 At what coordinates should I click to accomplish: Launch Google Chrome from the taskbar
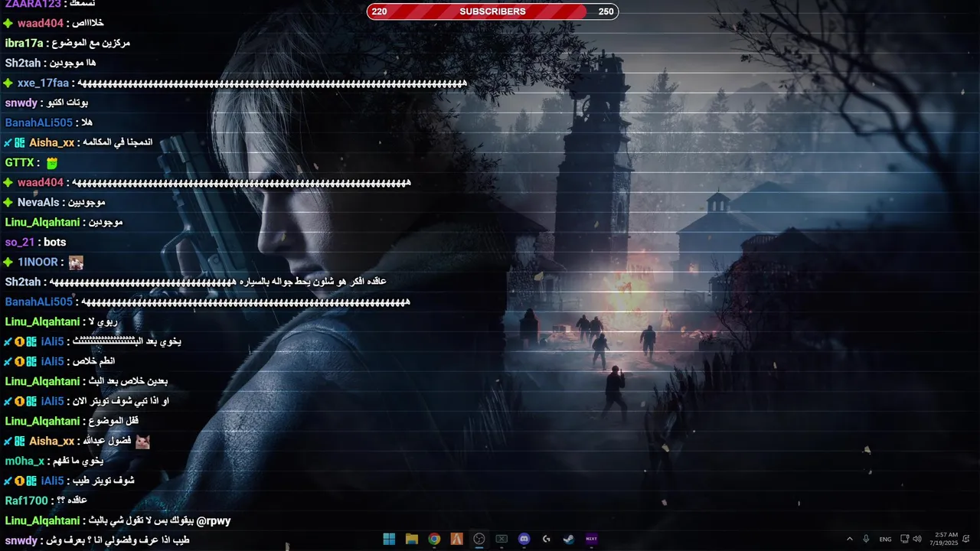434,539
